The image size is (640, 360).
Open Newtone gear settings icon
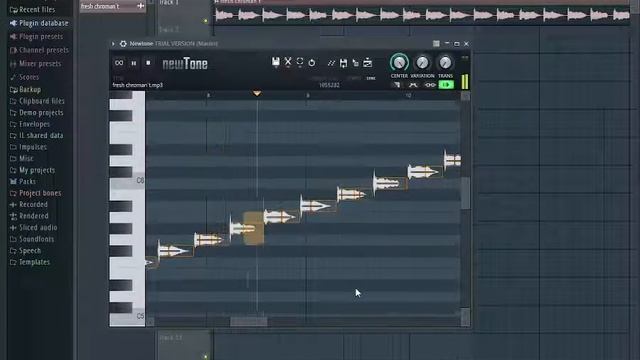pyautogui.click(x=123, y=44)
